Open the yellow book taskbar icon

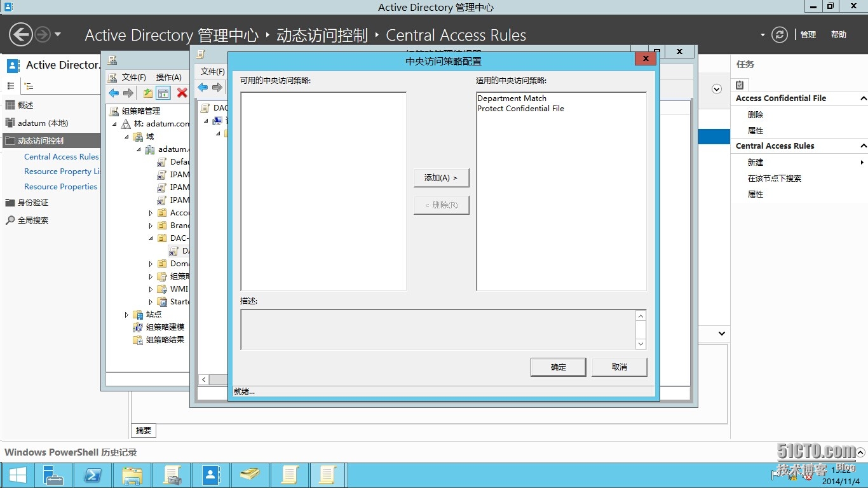click(x=250, y=475)
